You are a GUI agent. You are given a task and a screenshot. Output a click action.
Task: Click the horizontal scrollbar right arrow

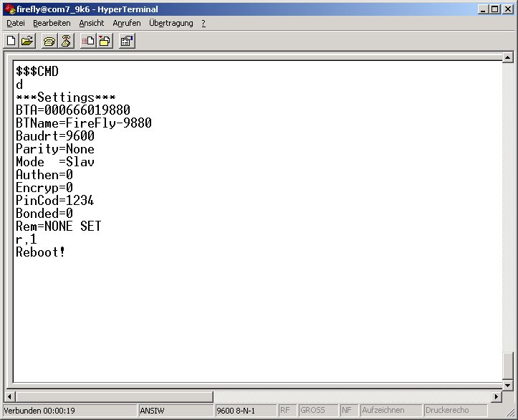point(495,396)
